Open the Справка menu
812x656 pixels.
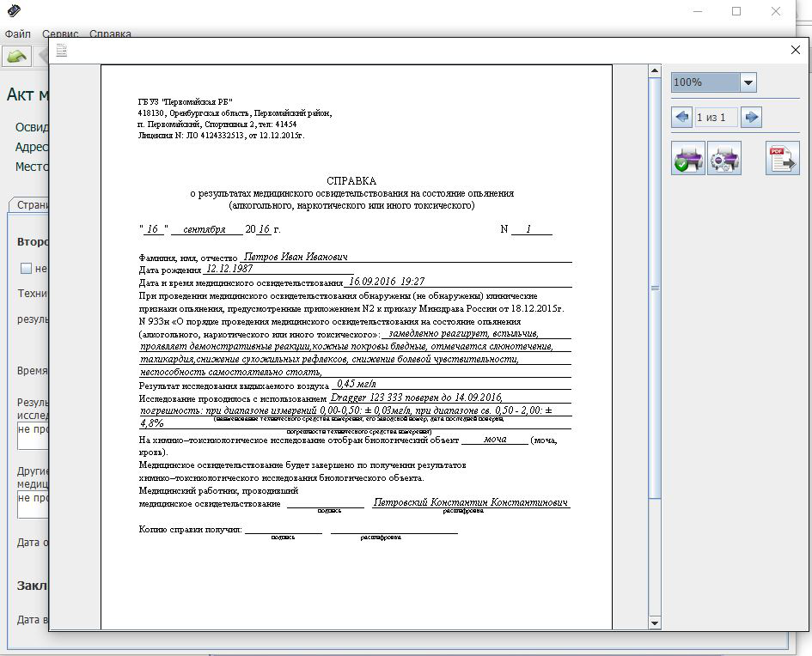[110, 34]
